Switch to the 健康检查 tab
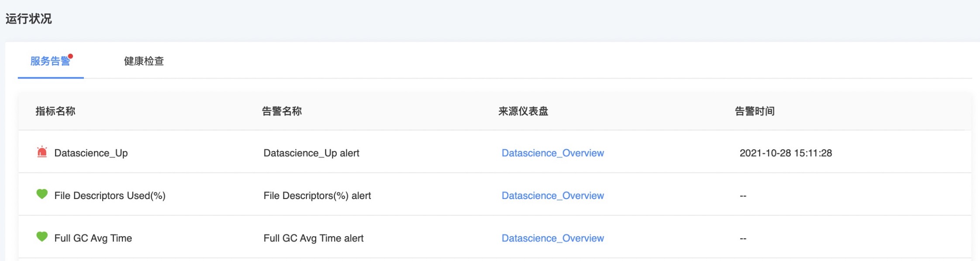Image resolution: width=980 pixels, height=261 pixels. point(144,61)
